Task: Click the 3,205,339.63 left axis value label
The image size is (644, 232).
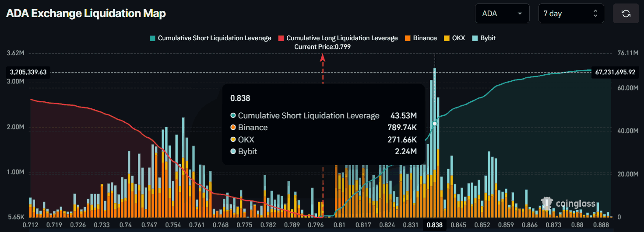Action: [28, 72]
